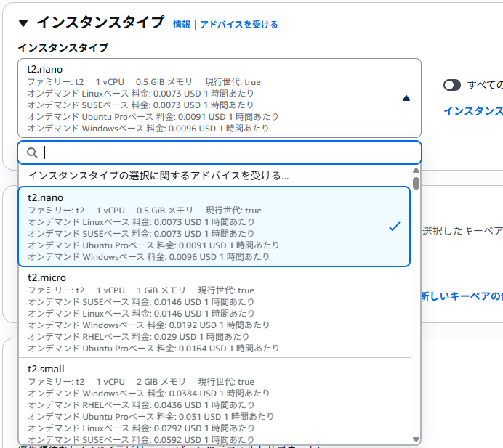503x448 pixels.
Task: Close the instance type dropdown arrow
Action: tap(406, 98)
